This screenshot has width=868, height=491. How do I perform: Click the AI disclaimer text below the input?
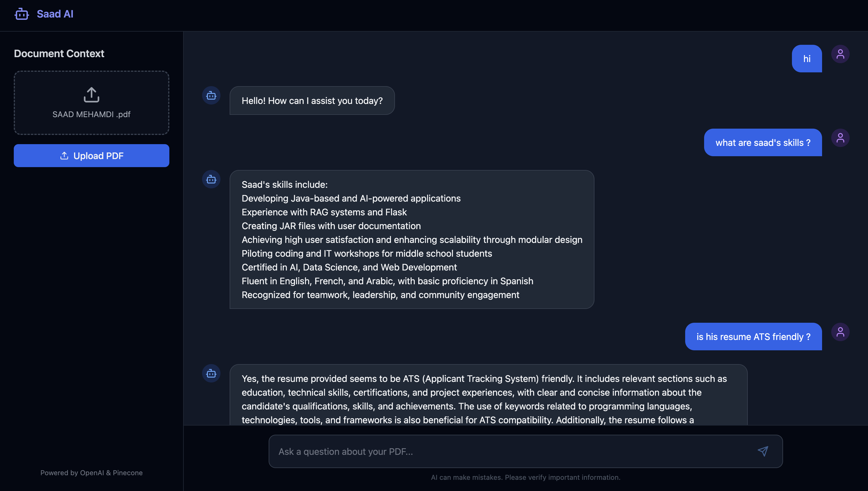pos(526,477)
